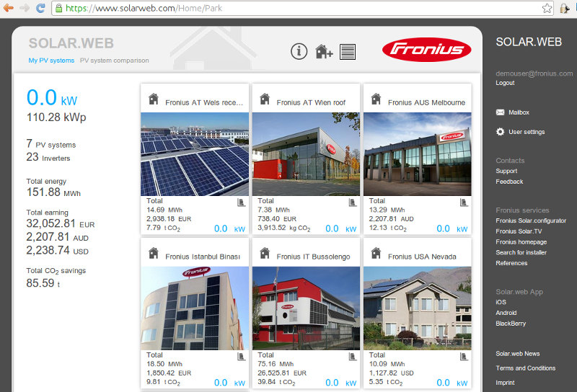Click the browser back arrow
Viewport: 577px width, 392px height.
8,8
